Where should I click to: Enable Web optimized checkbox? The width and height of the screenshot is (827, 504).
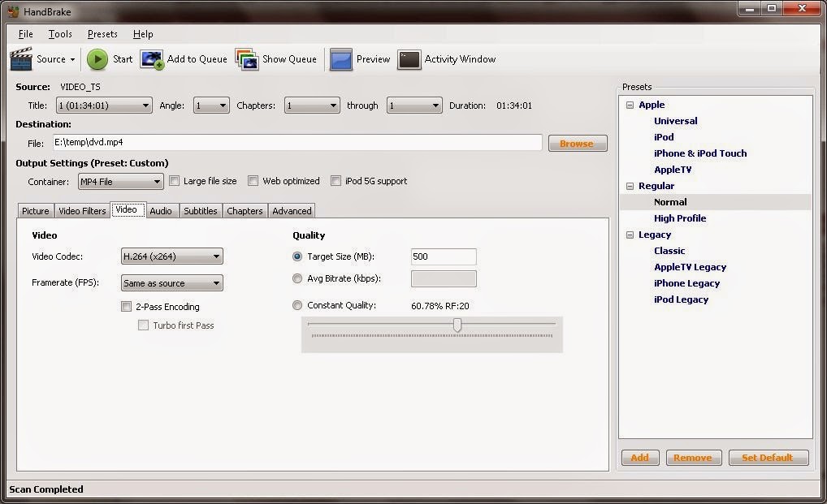tap(253, 181)
